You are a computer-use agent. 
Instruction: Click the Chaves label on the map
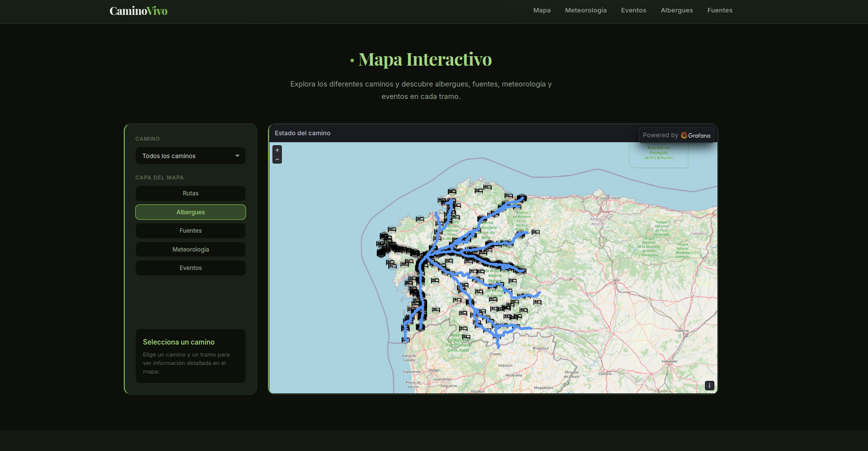point(495,354)
